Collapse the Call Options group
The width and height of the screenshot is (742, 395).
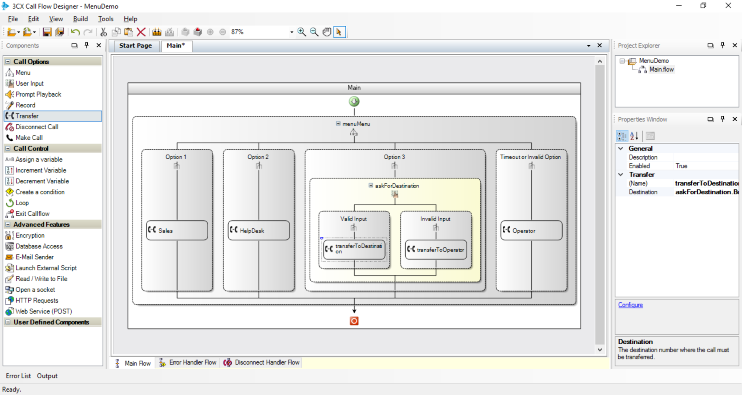coord(8,61)
